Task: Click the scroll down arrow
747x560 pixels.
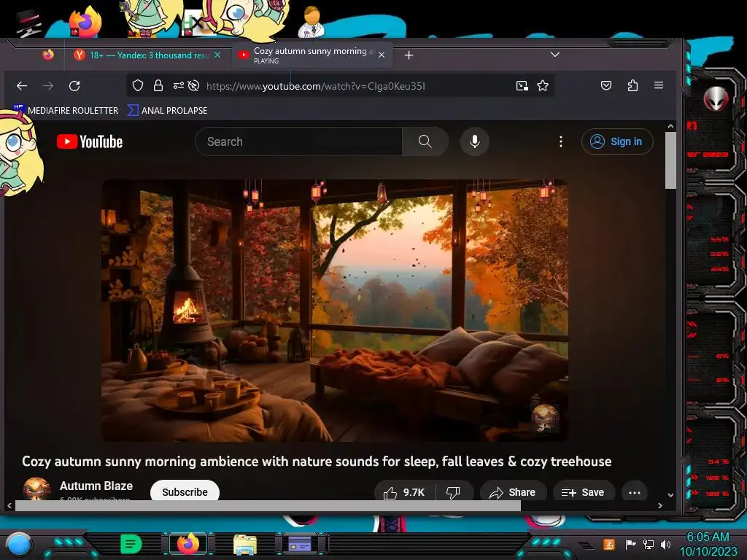Action: click(x=670, y=495)
